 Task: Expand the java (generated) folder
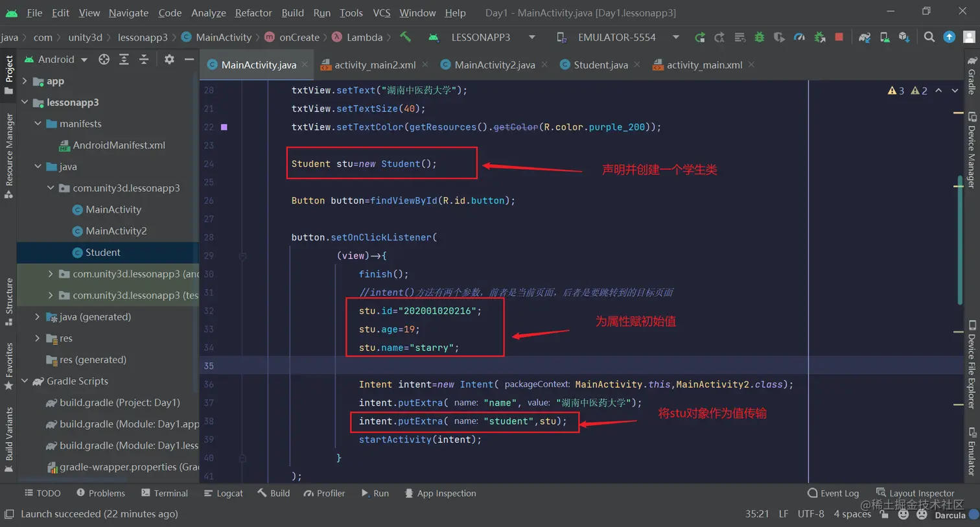pos(38,317)
